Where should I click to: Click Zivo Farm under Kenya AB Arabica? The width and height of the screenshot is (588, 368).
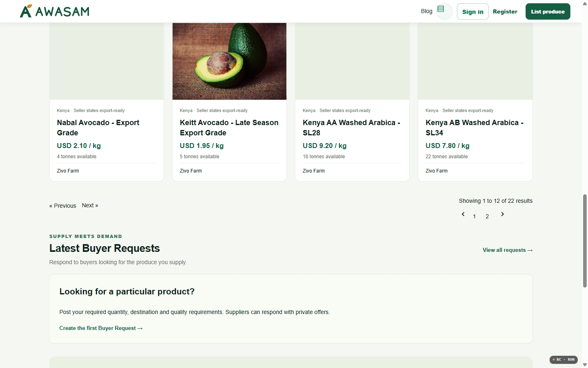click(x=437, y=171)
